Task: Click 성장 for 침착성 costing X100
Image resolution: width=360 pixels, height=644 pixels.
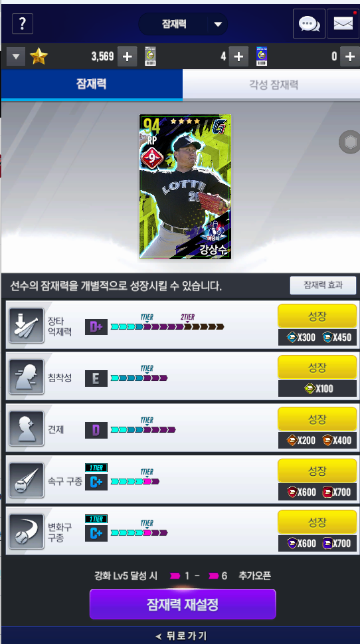Action: coord(317,367)
